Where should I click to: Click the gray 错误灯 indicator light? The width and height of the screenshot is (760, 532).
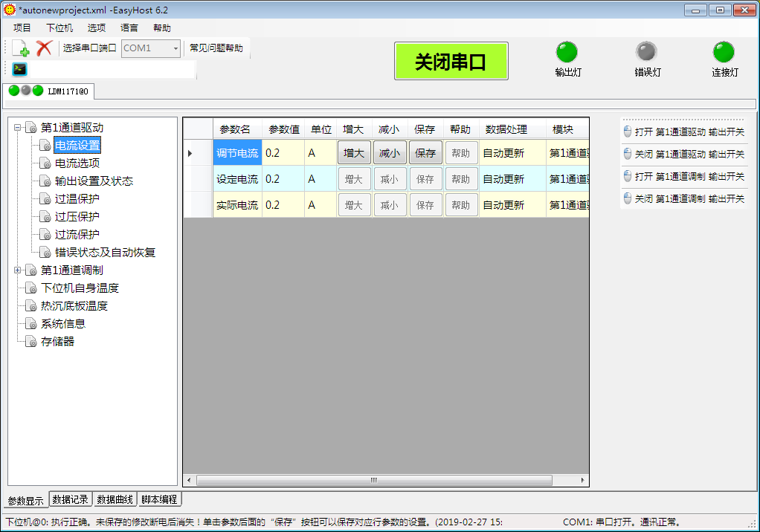[x=646, y=52]
